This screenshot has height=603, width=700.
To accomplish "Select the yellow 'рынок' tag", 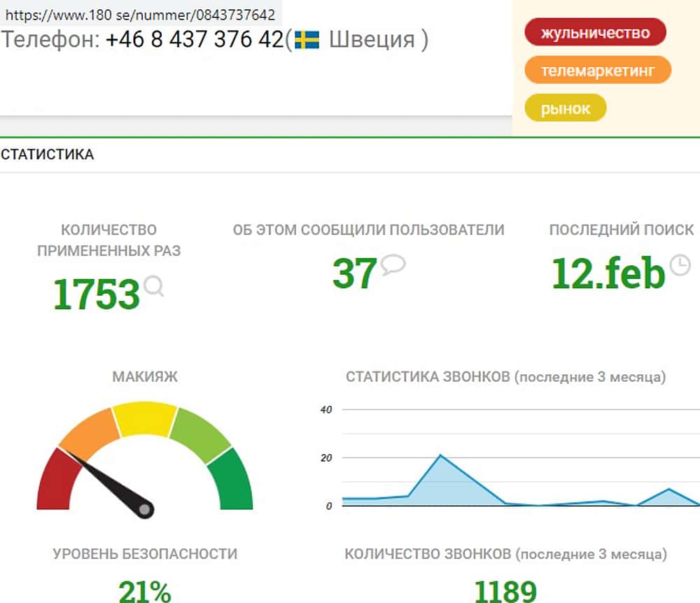I will (x=565, y=108).
